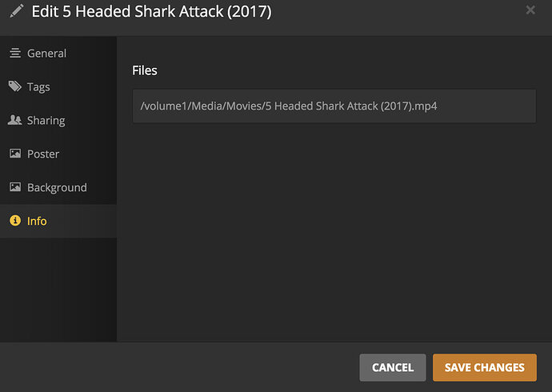552x392 pixels.
Task: Click the General lines icon in sidebar
Action: tap(14, 54)
